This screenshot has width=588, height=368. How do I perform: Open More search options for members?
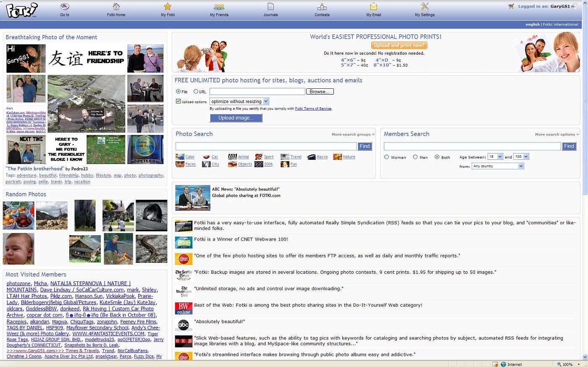pyautogui.click(x=556, y=135)
